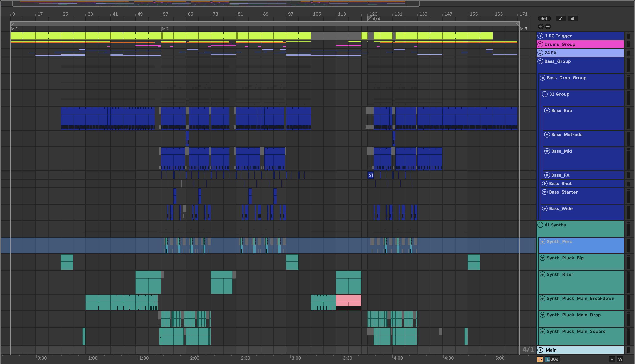Click locator 2 marker in the scrub area
This screenshot has height=364, width=635.
click(163, 29)
